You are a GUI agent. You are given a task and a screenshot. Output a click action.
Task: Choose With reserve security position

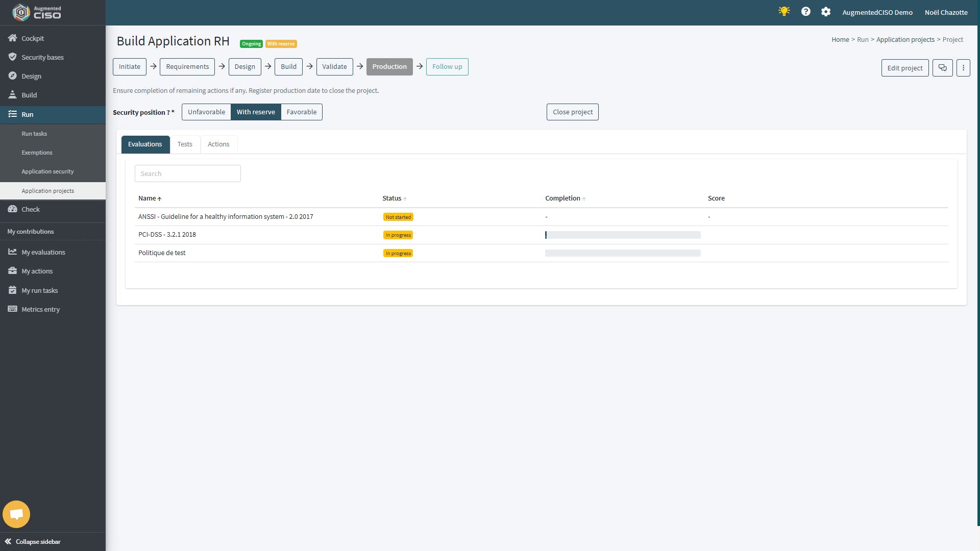click(x=256, y=112)
